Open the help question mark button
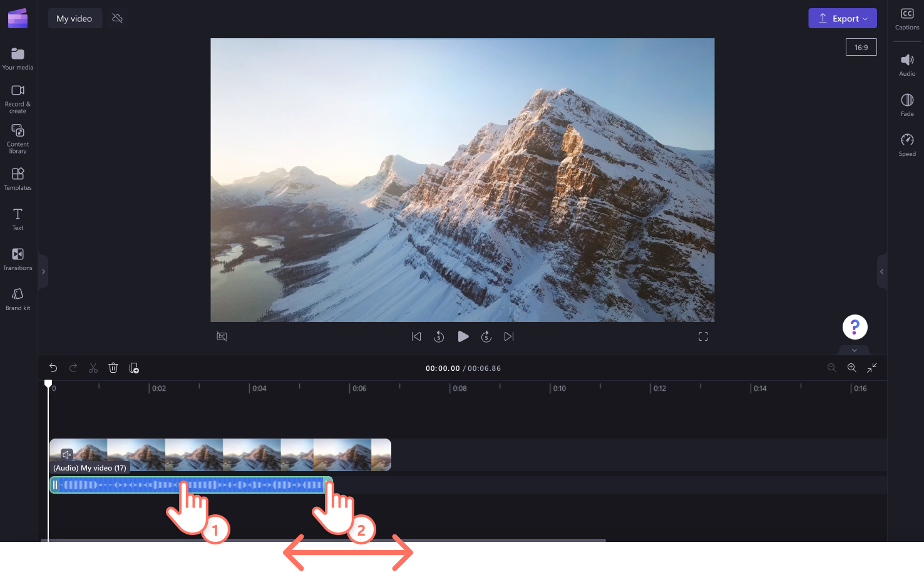Image resolution: width=924 pixels, height=572 pixels. [x=855, y=327]
